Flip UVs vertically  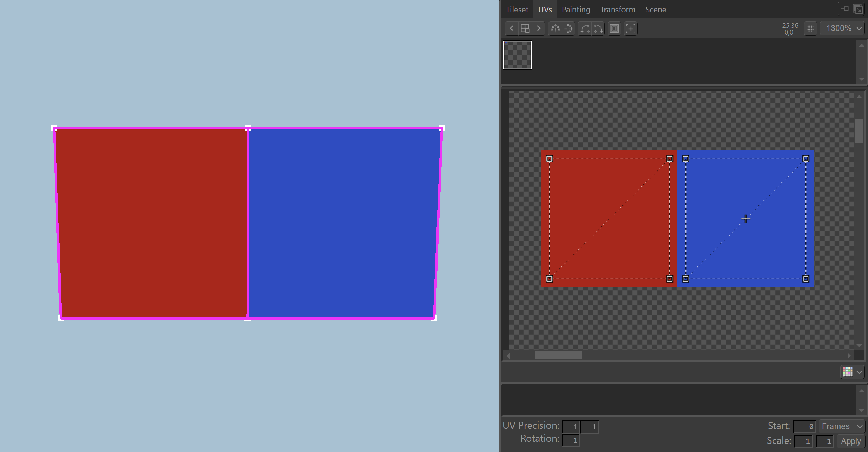(x=569, y=29)
